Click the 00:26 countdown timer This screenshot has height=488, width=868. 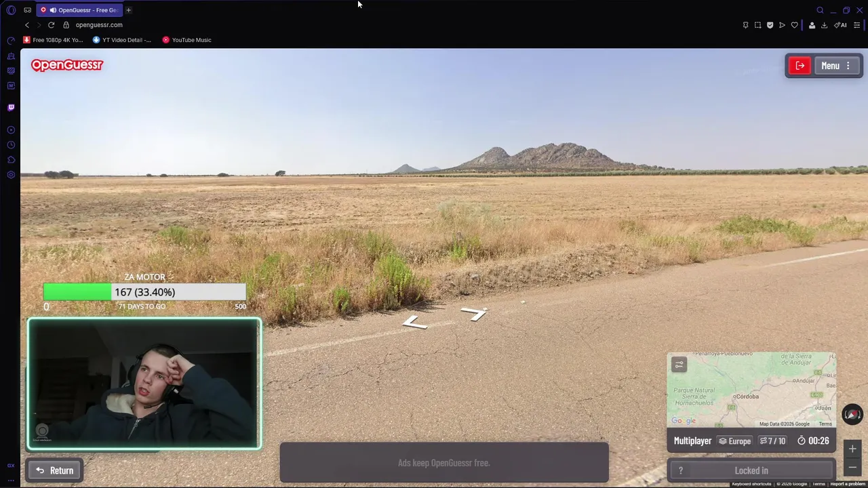click(813, 441)
